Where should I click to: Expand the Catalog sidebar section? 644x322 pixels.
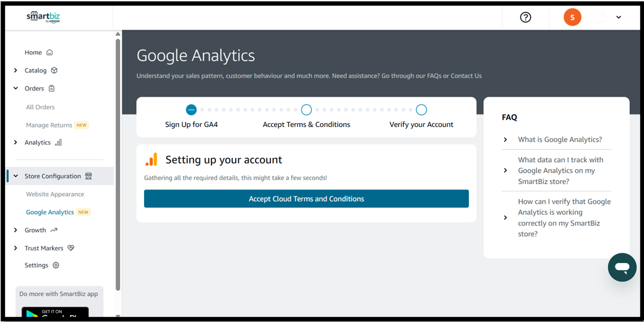(x=16, y=71)
